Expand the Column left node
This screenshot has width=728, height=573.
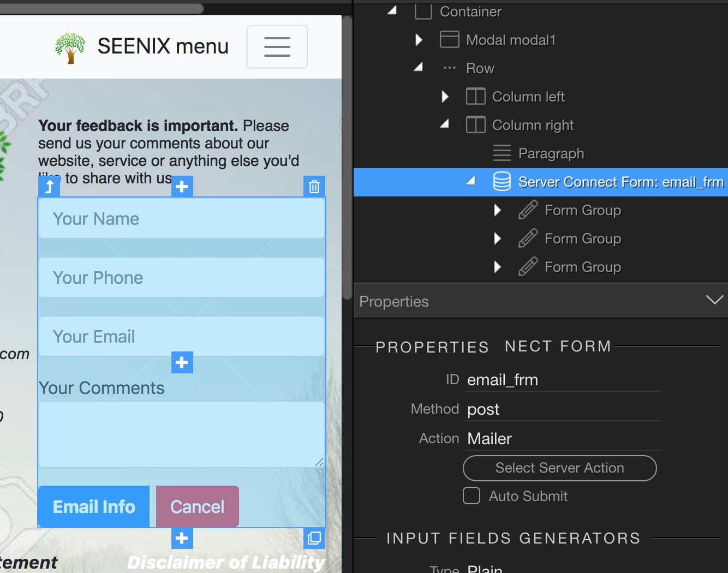pos(445,97)
